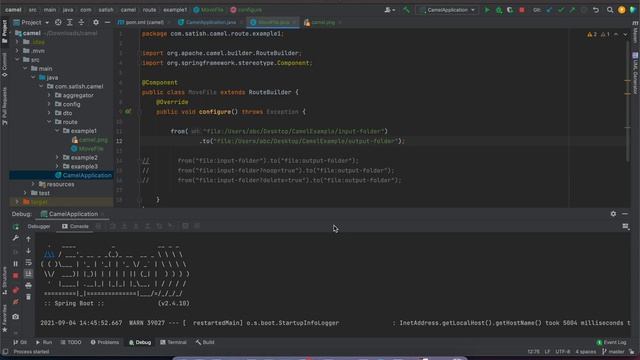This screenshot has width=640, height=360.
Task: Open Project panel options gear
Action: click(96, 22)
